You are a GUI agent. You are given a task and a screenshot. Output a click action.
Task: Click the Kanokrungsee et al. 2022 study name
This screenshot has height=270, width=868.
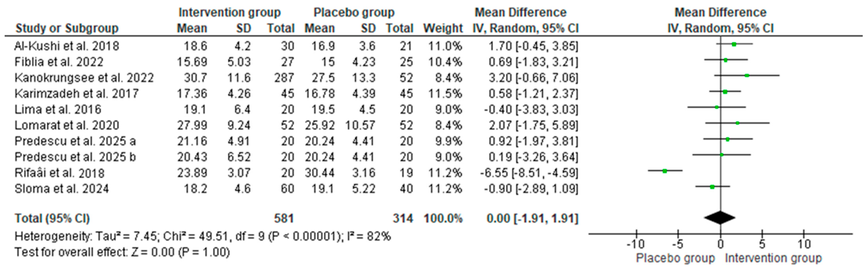click(84, 78)
